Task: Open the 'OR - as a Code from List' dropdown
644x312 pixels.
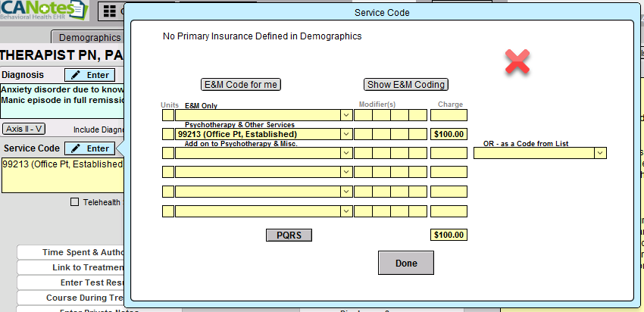Action: (600, 153)
